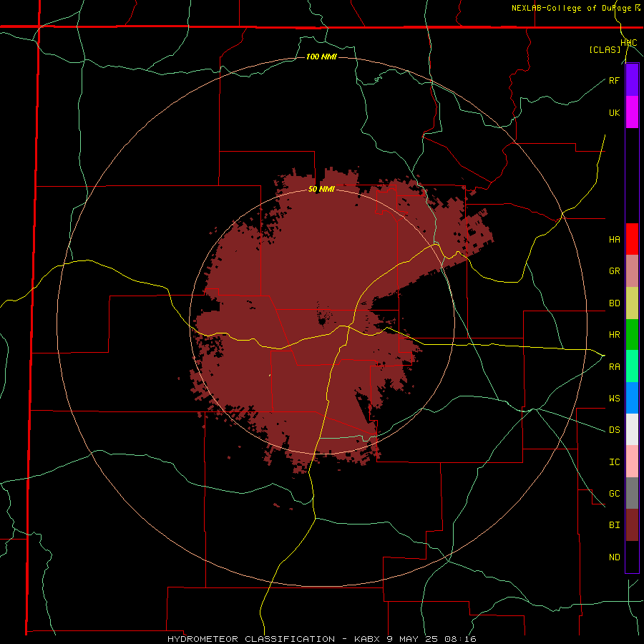Image resolution: width=644 pixels, height=644 pixels.
Task: Click the BI dark red legend block
Action: (x=632, y=525)
